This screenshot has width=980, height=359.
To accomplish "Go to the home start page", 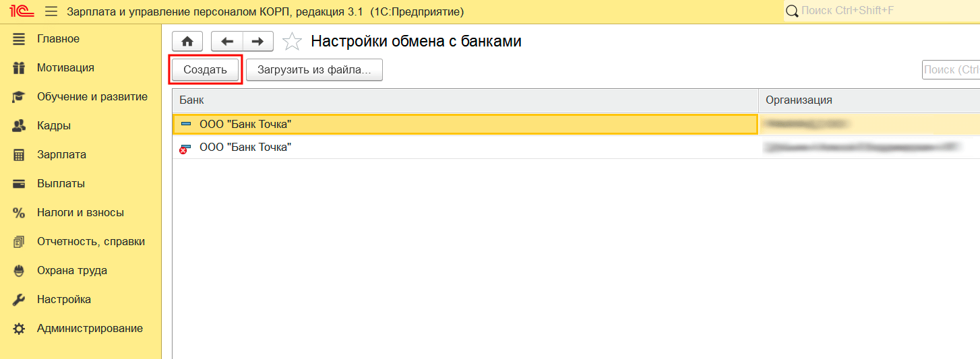I will click(187, 42).
